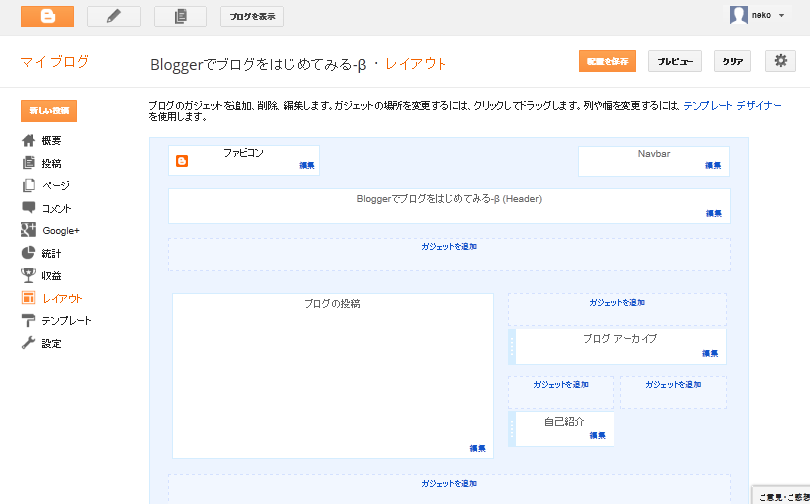Add gadget in bottom footer area
Image resolution: width=810 pixels, height=504 pixels.
pos(449,484)
